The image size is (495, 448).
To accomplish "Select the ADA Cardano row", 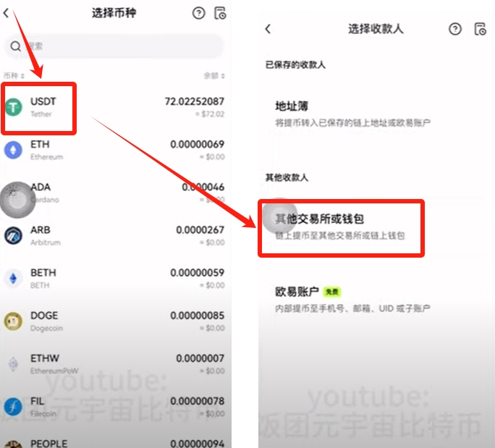I will pyautogui.click(x=114, y=193).
